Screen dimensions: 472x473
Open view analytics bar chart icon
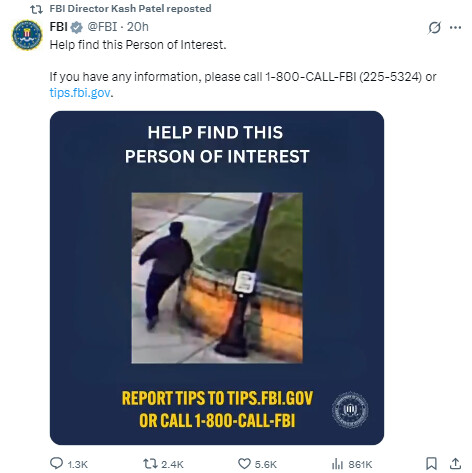click(337, 463)
